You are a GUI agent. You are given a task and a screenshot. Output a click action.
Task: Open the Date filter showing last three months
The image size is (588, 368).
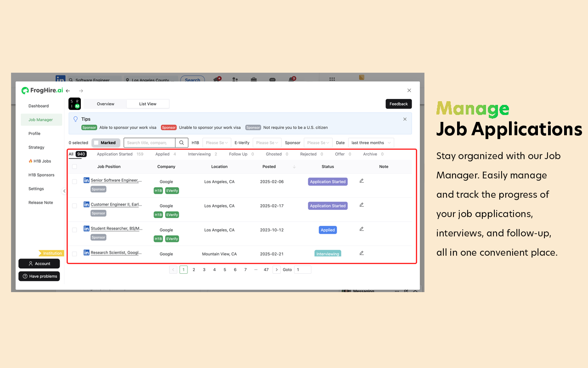tap(371, 143)
